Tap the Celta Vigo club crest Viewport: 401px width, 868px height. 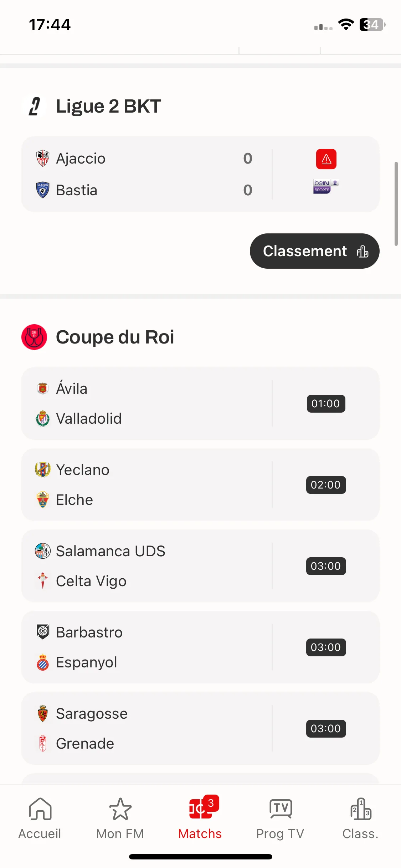pos(43,581)
